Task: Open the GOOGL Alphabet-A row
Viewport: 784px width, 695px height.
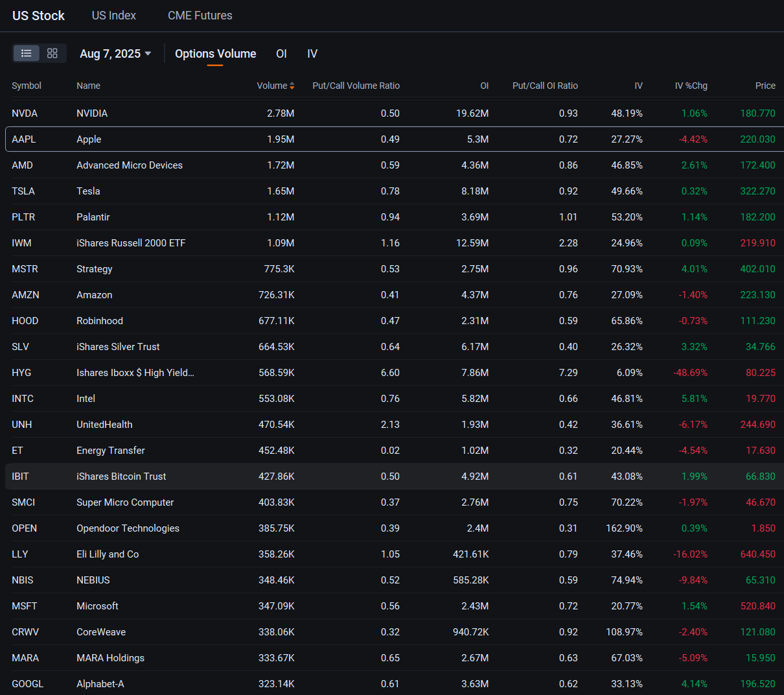Action: click(394, 683)
